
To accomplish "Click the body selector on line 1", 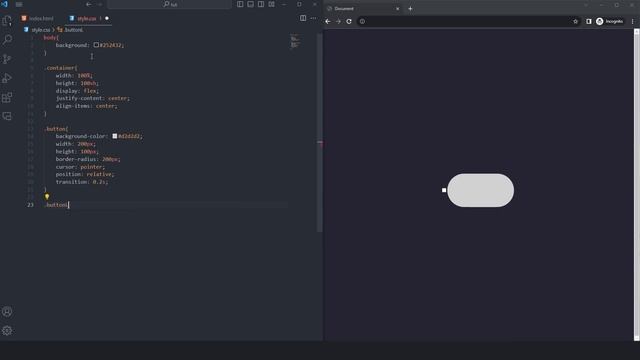I will [x=51, y=38].
